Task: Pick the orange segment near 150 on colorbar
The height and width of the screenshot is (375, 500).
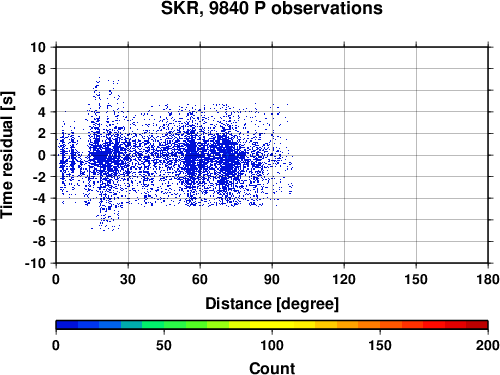Action: (x=380, y=325)
